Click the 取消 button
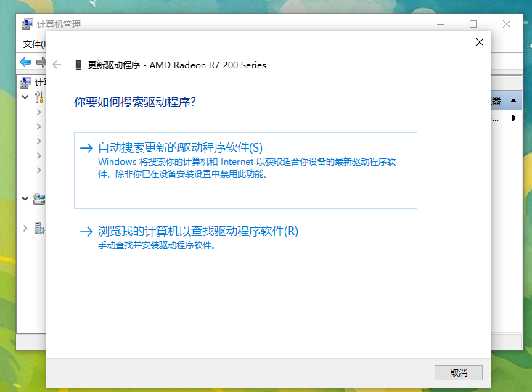532x392 pixels. pos(458,372)
